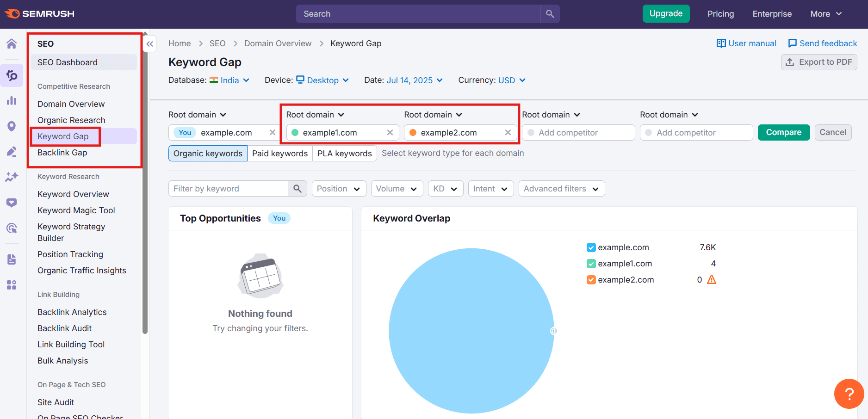Open Root domain dropdown above example.com
The height and width of the screenshot is (419, 868).
197,115
